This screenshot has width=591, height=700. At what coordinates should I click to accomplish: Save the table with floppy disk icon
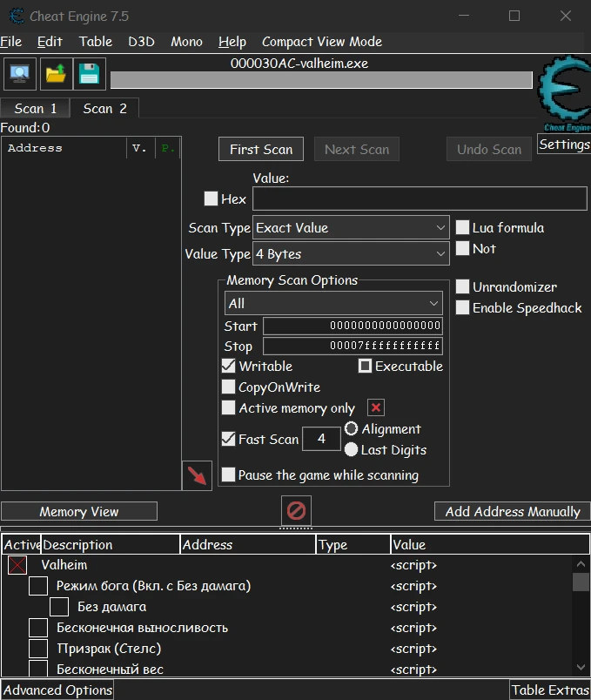pos(90,74)
